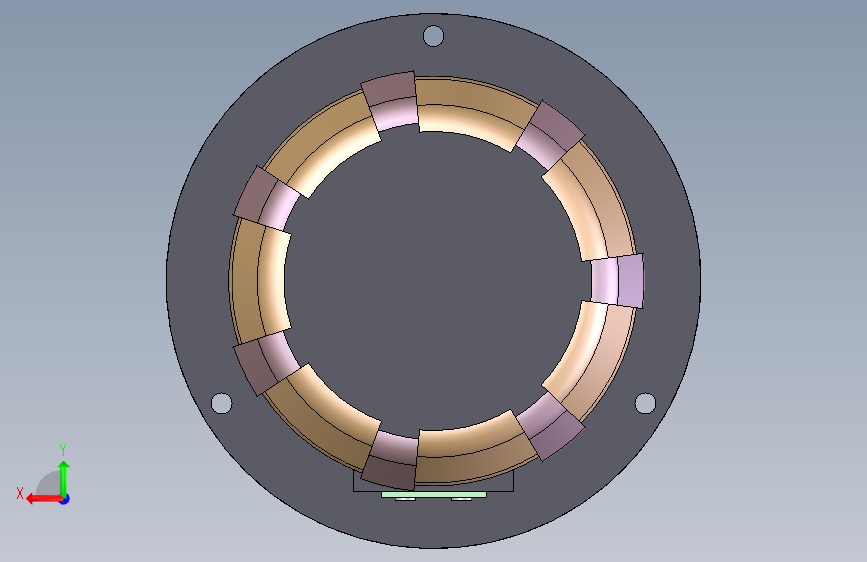Image resolution: width=867 pixels, height=562 pixels.
Task: Select the lower-left mounting hole of flange
Action: [x=222, y=403]
